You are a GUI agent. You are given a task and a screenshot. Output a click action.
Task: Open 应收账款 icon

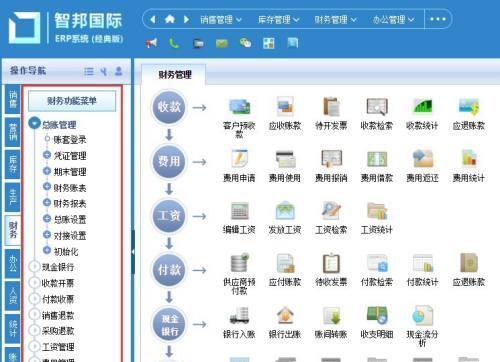pos(285,107)
